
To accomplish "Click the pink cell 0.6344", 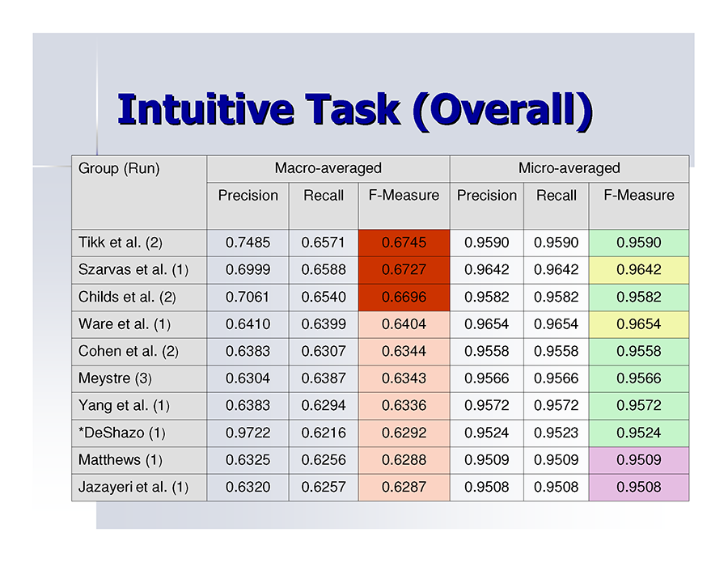I will [x=404, y=351].
